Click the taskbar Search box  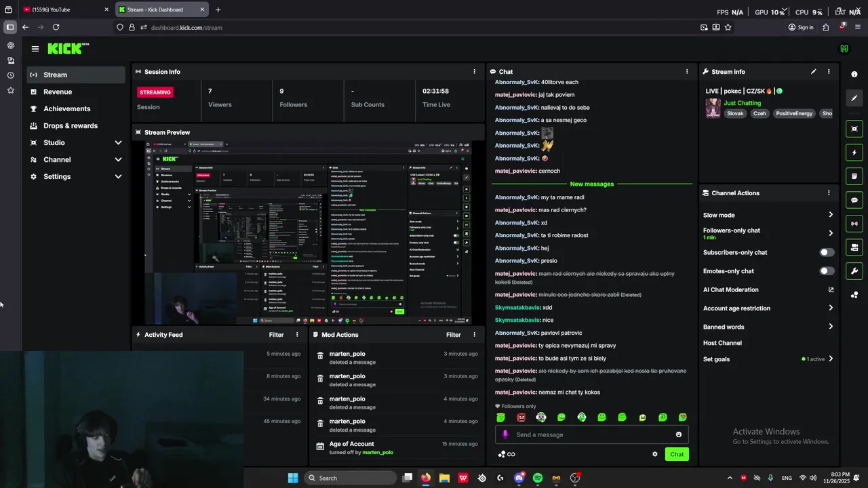pyautogui.click(x=351, y=478)
